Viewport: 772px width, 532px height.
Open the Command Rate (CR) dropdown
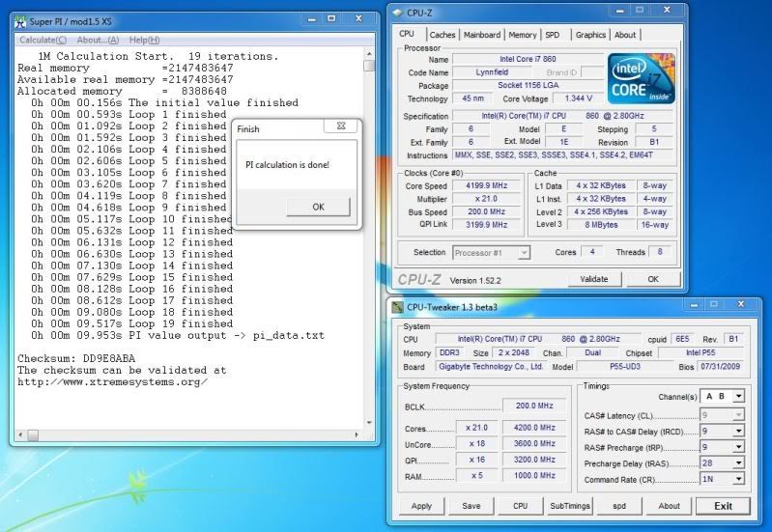pyautogui.click(x=723, y=479)
